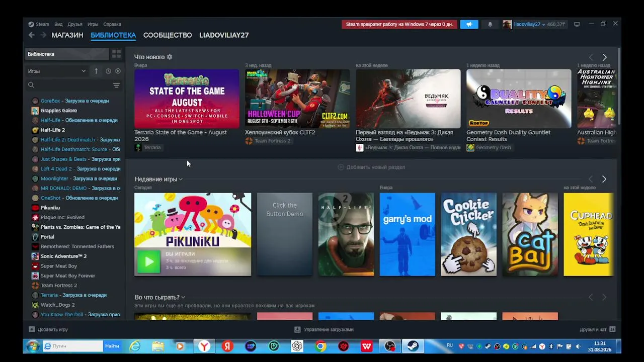Open the blue megaphone announcements button
The height and width of the screenshot is (362, 644).
tap(469, 24)
